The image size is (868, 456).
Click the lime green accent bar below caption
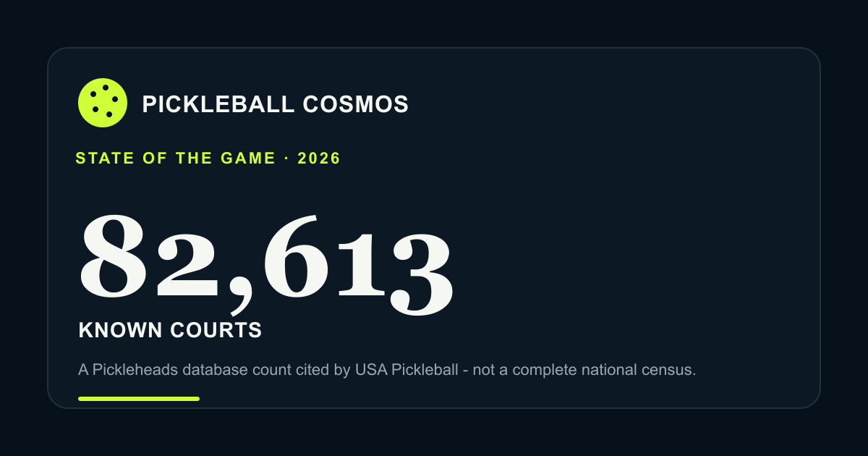coord(139,398)
